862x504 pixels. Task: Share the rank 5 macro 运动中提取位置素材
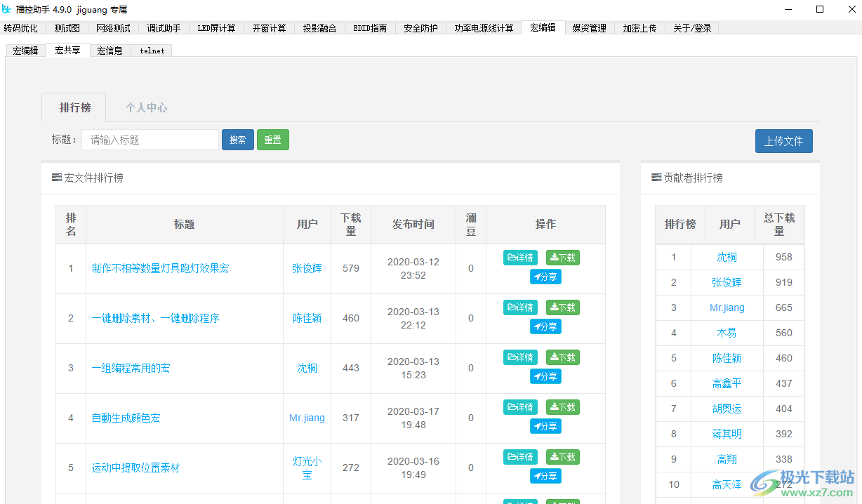[x=545, y=476]
